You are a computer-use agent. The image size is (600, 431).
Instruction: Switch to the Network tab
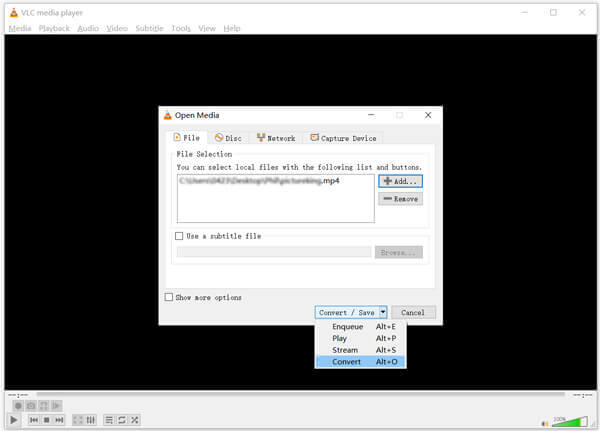(x=276, y=138)
